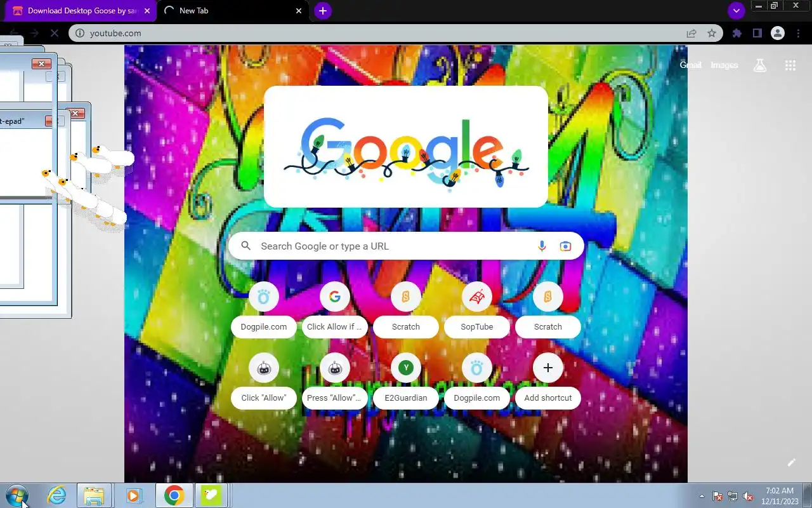Image resolution: width=812 pixels, height=508 pixels.
Task: Open Chrome's three-dot menu
Action: click(x=798, y=33)
